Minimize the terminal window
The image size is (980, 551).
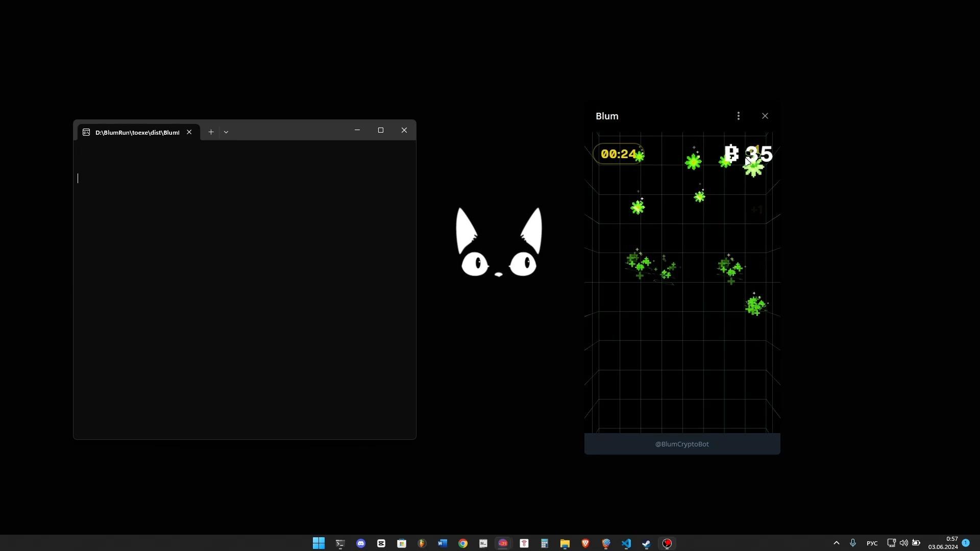pos(357,130)
